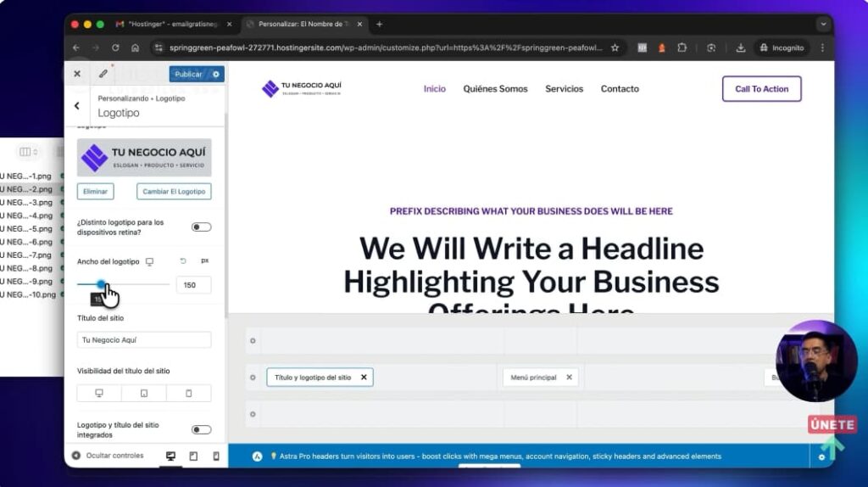Enable different logo for retina devices toggle
This screenshot has width=868, height=487.
point(201,227)
